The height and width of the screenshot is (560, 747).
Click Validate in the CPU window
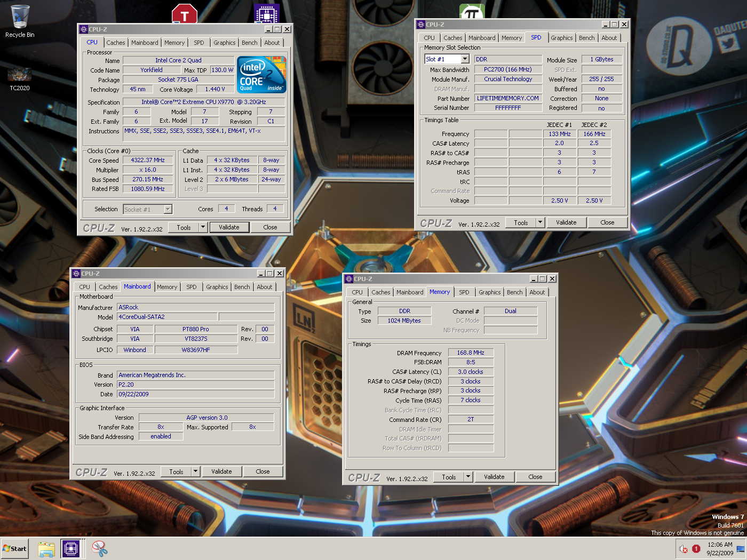[229, 227]
